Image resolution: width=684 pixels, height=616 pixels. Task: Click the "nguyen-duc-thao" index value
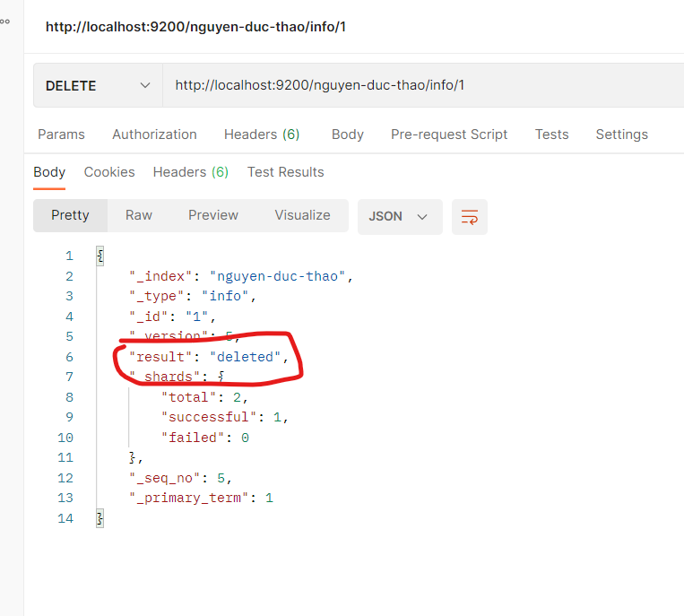coord(278,276)
